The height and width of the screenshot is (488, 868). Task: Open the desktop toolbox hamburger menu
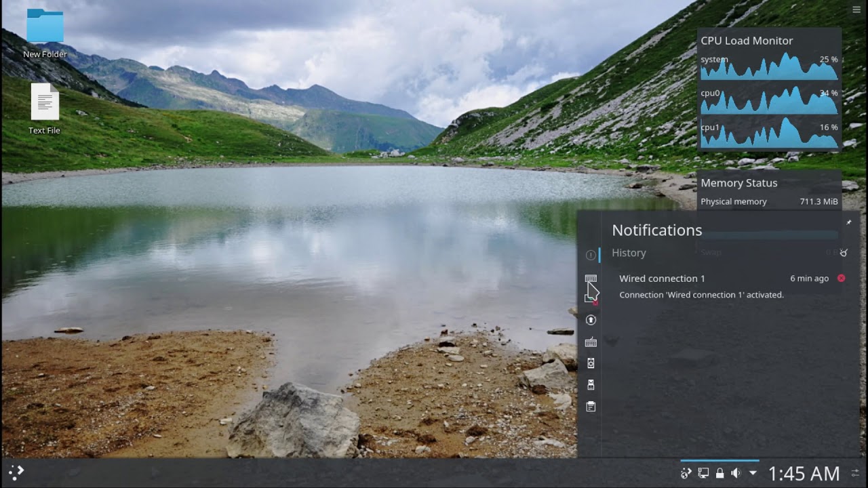click(856, 9)
